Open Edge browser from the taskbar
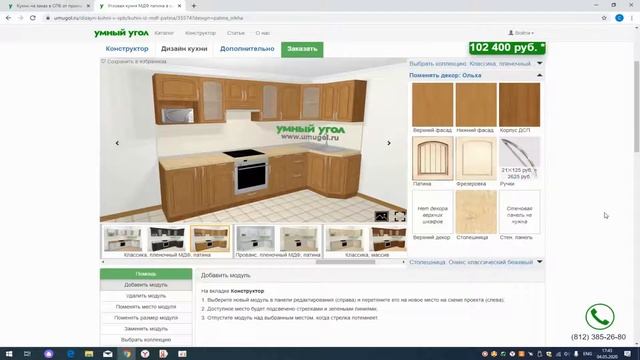Image resolution: width=640 pixels, height=360 pixels. [x=71, y=354]
